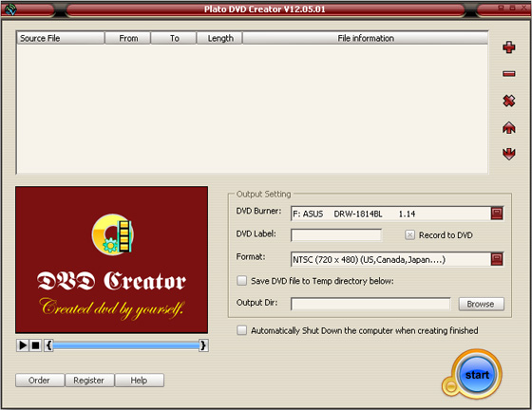This screenshot has width=532, height=410.
Task: Open the Format dropdown arrow
Action: click(x=497, y=259)
